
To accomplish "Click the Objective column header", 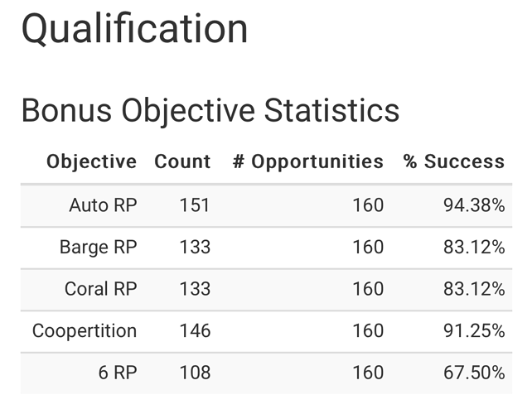I will (92, 162).
